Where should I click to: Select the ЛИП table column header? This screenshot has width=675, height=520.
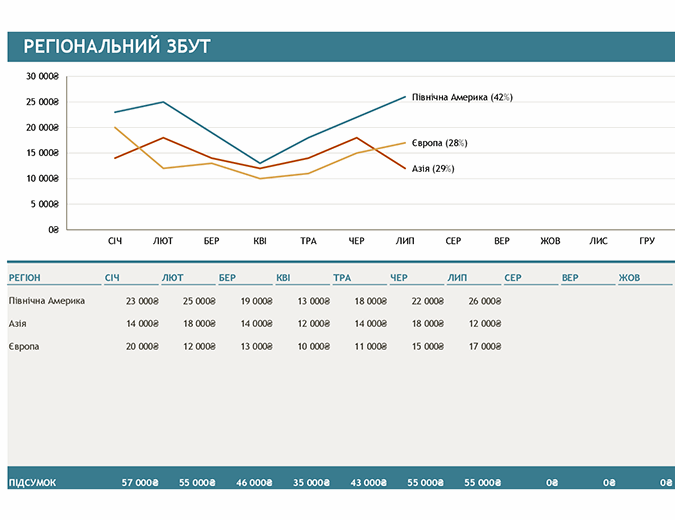click(x=458, y=277)
